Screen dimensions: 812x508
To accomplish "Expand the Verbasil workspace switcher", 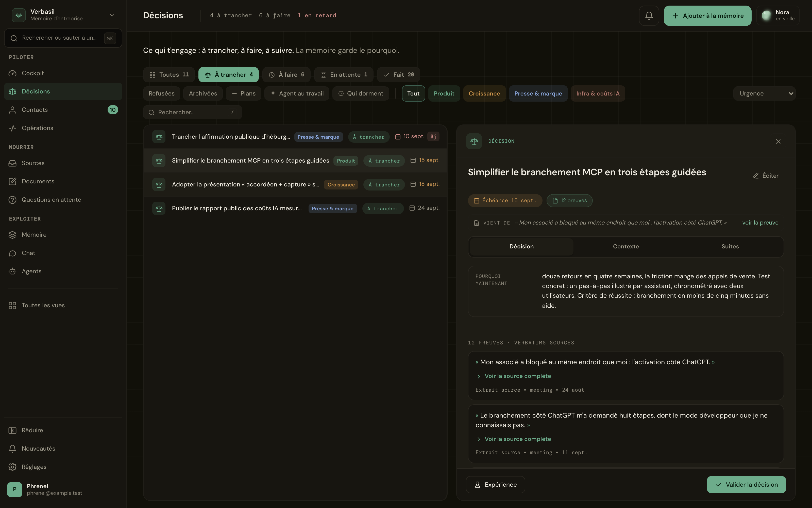I will point(63,15).
